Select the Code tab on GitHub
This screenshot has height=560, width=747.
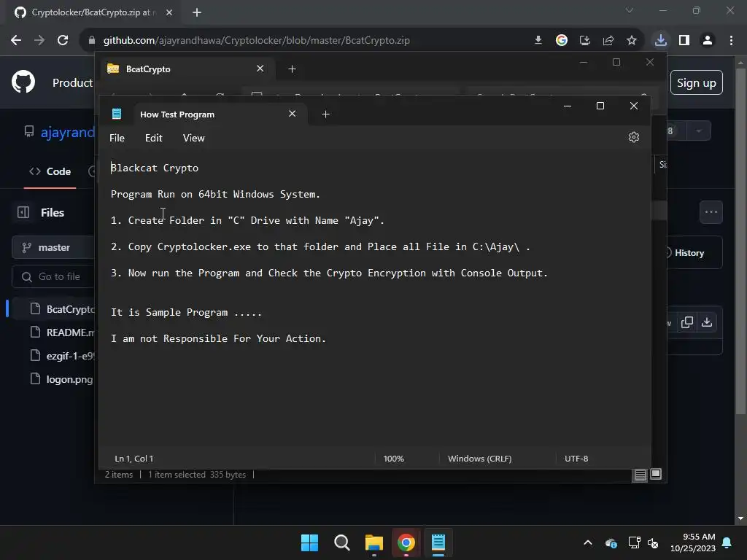pyautogui.click(x=50, y=171)
